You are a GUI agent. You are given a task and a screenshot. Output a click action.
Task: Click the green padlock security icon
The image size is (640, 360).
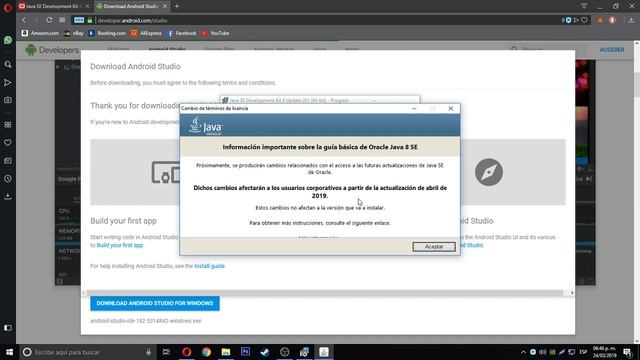coord(90,20)
